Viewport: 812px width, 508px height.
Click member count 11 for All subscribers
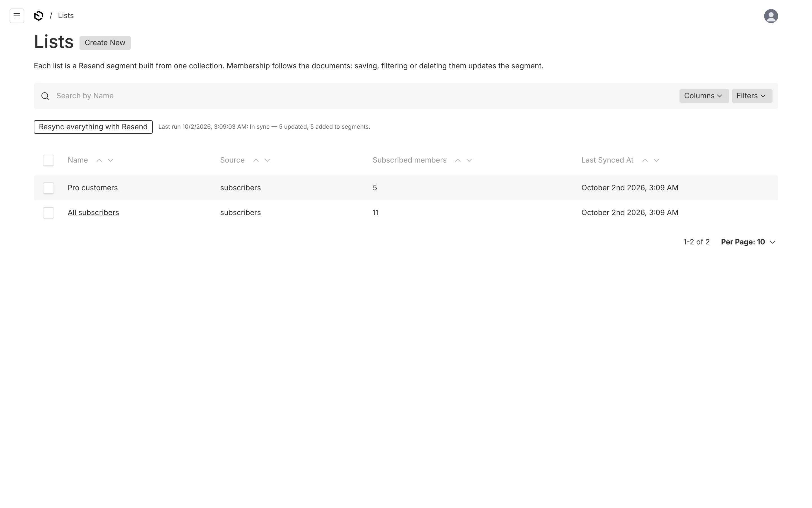click(376, 212)
